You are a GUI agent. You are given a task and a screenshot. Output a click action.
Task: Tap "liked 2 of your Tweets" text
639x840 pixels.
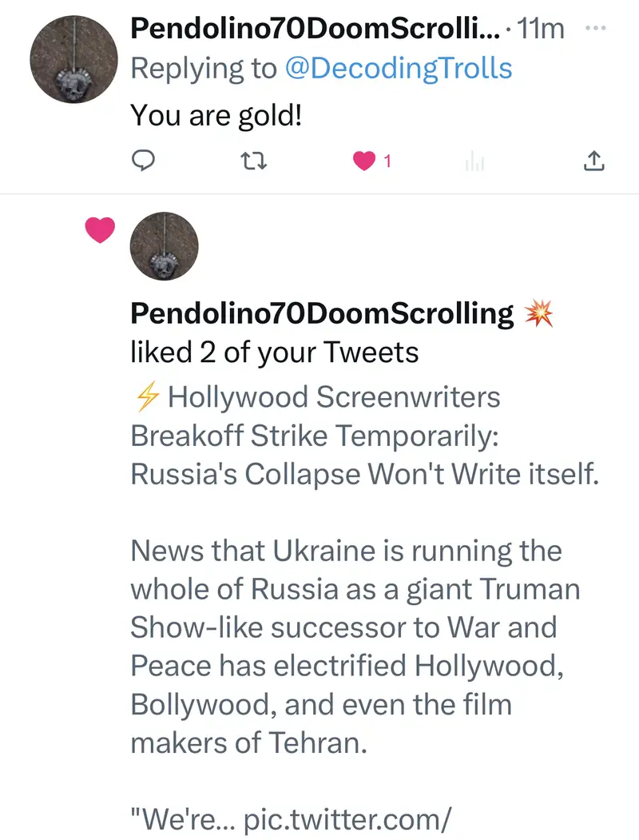coord(274,352)
